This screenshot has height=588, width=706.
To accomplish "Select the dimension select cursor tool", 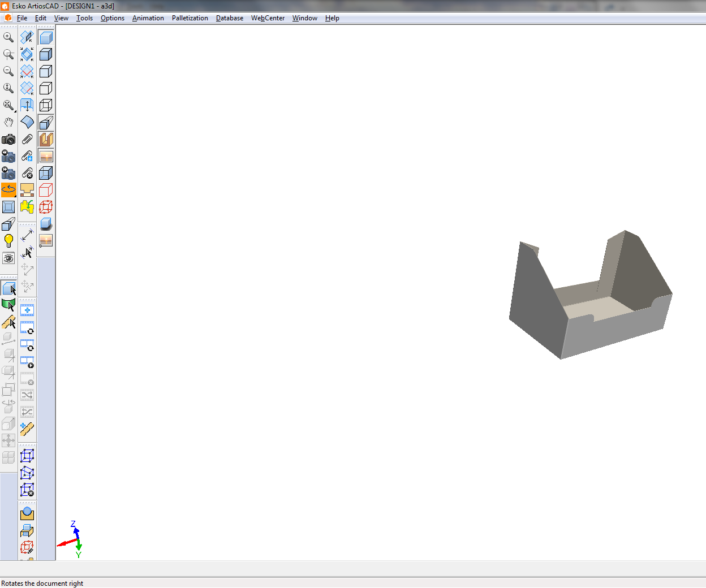I will 27,252.
